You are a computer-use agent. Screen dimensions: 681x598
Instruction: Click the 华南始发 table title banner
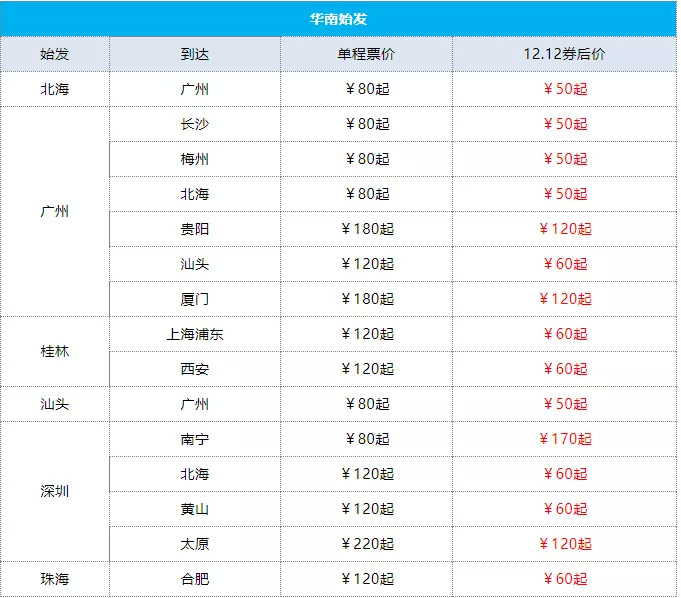coord(339,18)
